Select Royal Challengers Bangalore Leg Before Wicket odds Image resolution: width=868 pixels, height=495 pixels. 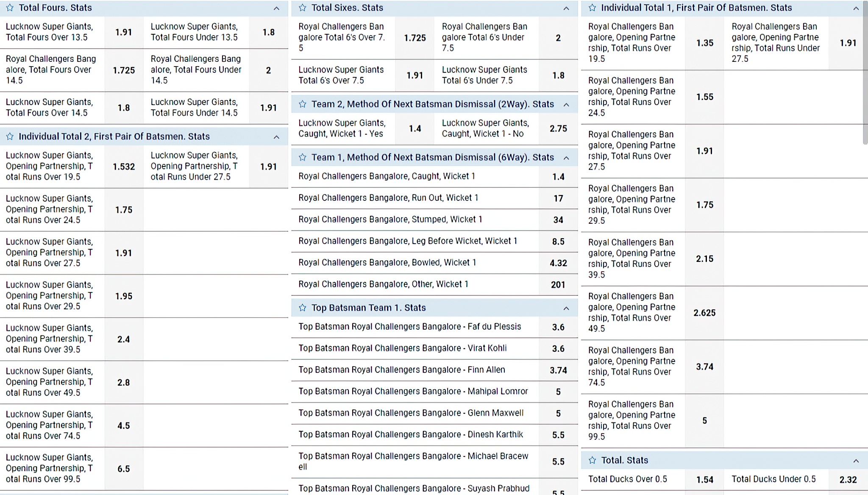(x=558, y=242)
